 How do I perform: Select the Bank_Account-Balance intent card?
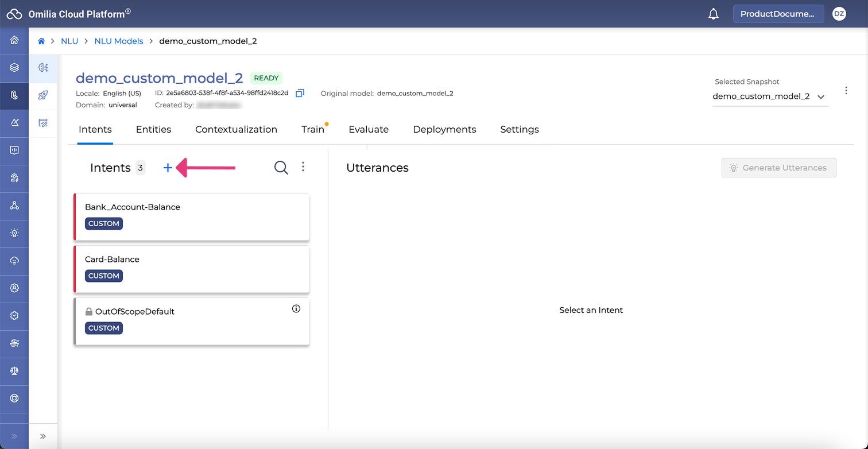pyautogui.click(x=192, y=216)
